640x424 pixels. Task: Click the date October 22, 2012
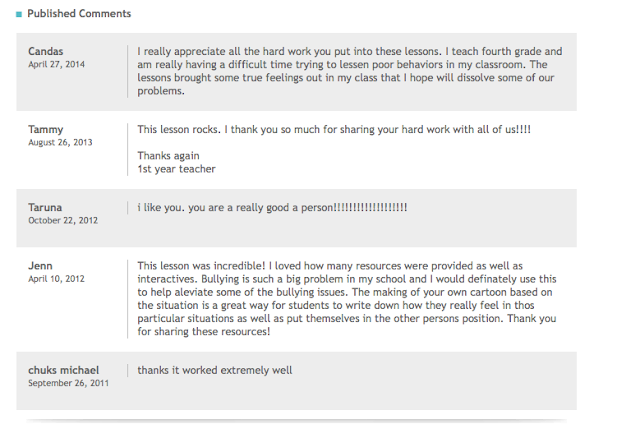pyautogui.click(x=63, y=220)
